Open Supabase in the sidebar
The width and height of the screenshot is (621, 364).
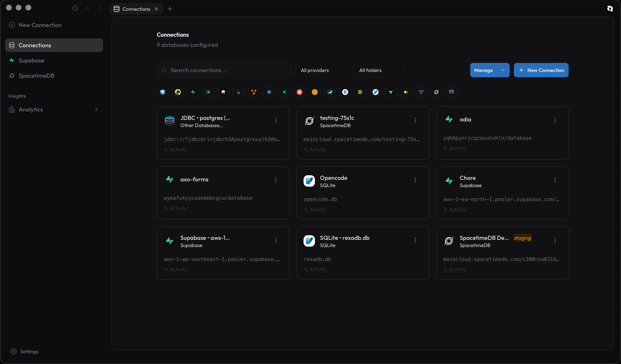(54, 60)
